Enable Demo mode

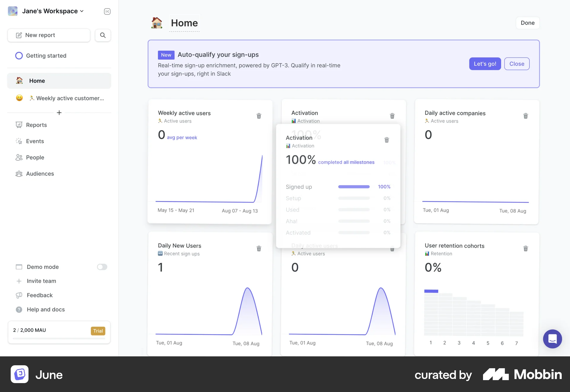click(x=102, y=267)
